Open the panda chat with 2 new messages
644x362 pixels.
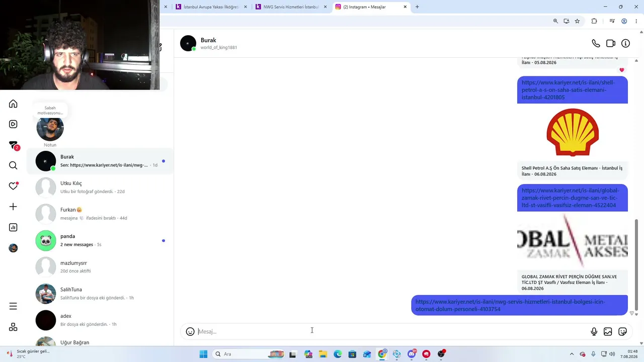(100, 240)
